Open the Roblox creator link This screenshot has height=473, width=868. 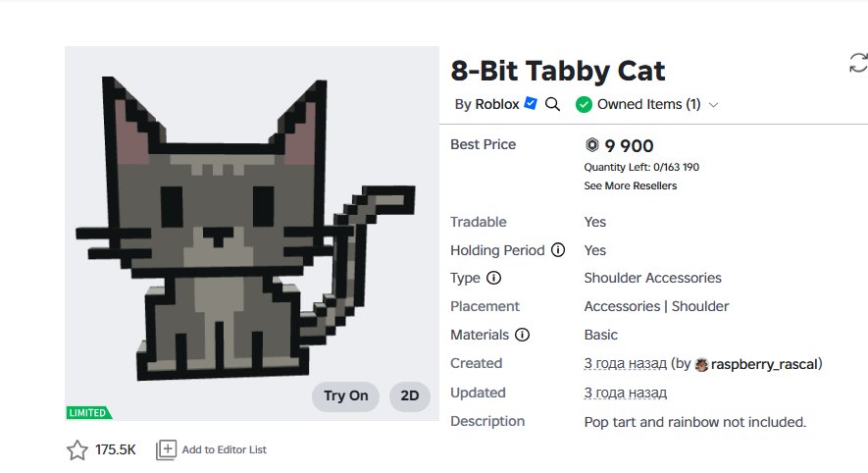pos(497,104)
